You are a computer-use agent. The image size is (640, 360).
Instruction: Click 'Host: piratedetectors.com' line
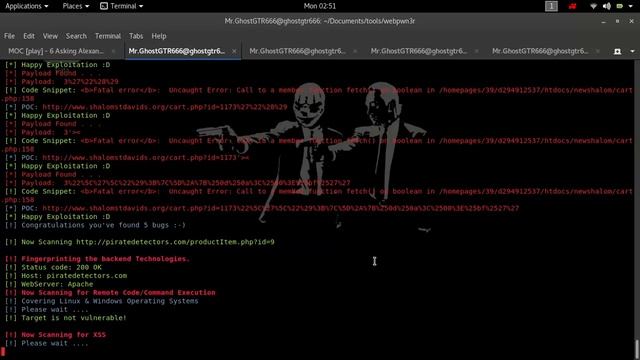point(66,276)
